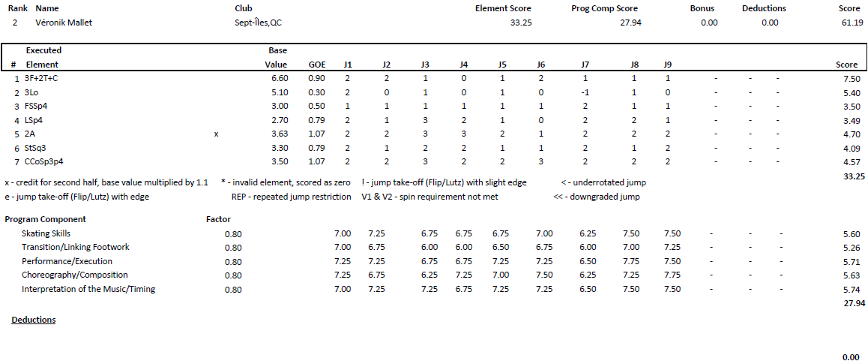The image size is (868, 364).
Task: Click the Base Value column header
Action: click(x=277, y=57)
